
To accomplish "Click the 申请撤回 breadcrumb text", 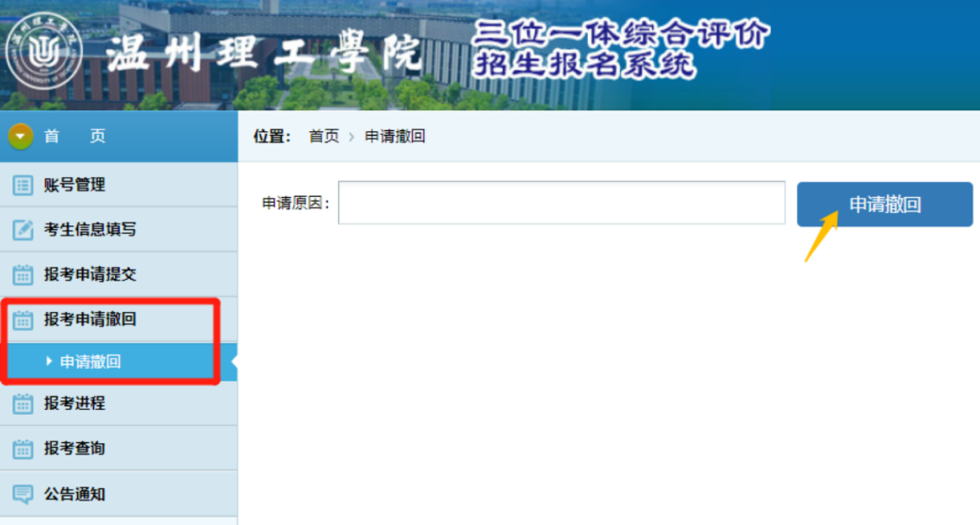I will [395, 137].
